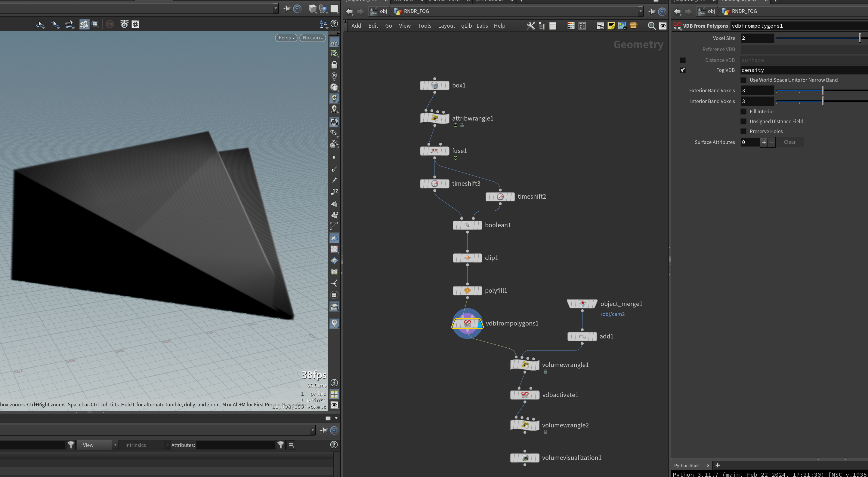Screen dimensions: 868x477
Task: Add new tab beside Python Shell
Action: click(x=717, y=465)
